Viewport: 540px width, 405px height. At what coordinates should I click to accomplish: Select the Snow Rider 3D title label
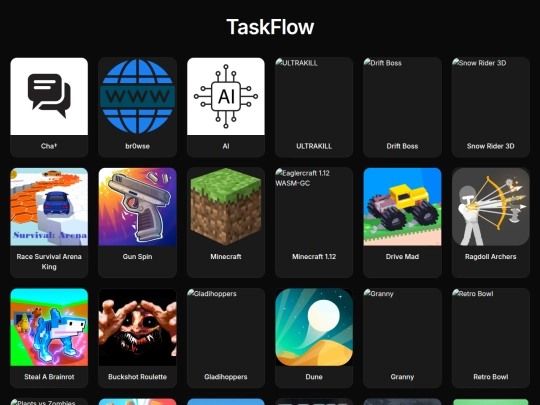click(x=491, y=146)
